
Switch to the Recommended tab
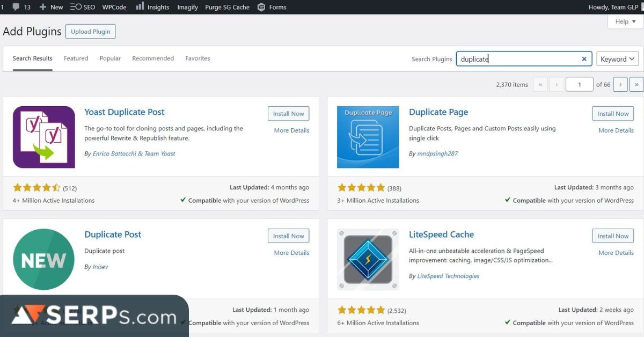153,58
